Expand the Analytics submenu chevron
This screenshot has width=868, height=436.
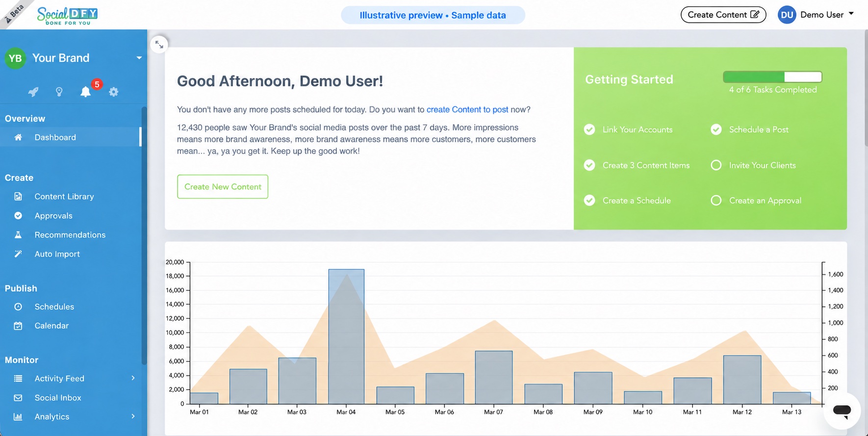(x=133, y=416)
